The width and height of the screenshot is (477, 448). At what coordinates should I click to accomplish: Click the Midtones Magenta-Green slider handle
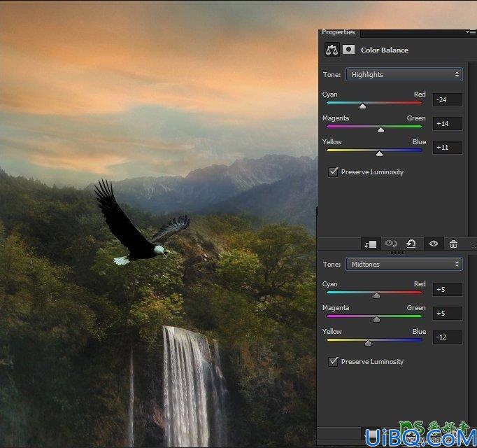point(376,319)
